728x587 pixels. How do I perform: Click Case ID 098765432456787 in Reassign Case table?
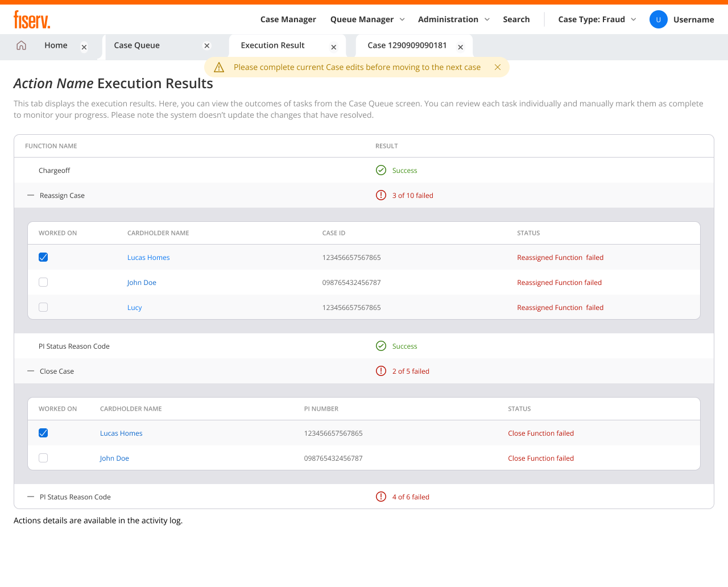351,282
